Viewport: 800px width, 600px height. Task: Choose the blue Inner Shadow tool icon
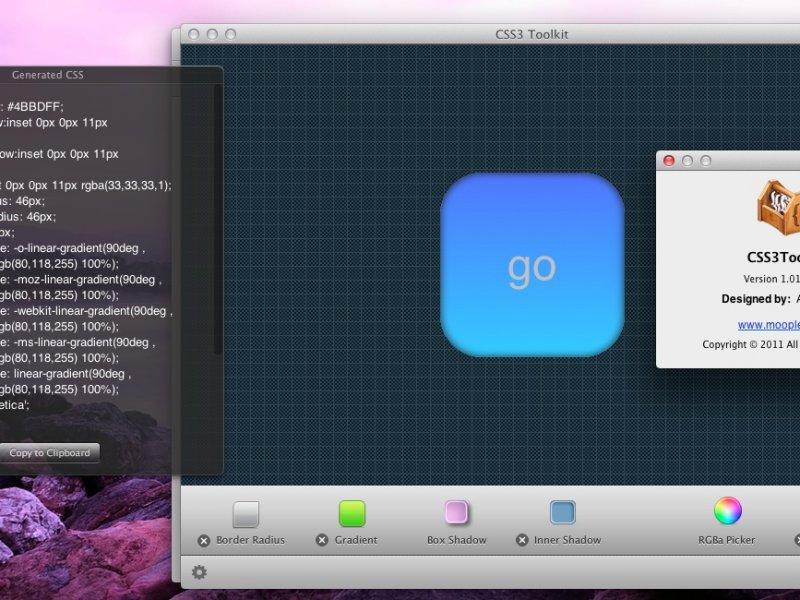563,512
